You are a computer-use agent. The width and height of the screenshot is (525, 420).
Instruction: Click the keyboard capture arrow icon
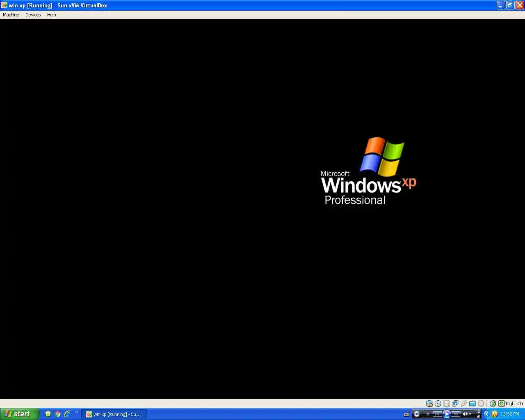click(501, 404)
